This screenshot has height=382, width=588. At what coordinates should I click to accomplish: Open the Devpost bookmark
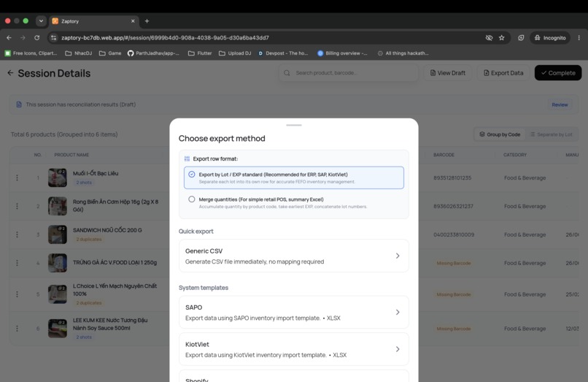click(283, 53)
